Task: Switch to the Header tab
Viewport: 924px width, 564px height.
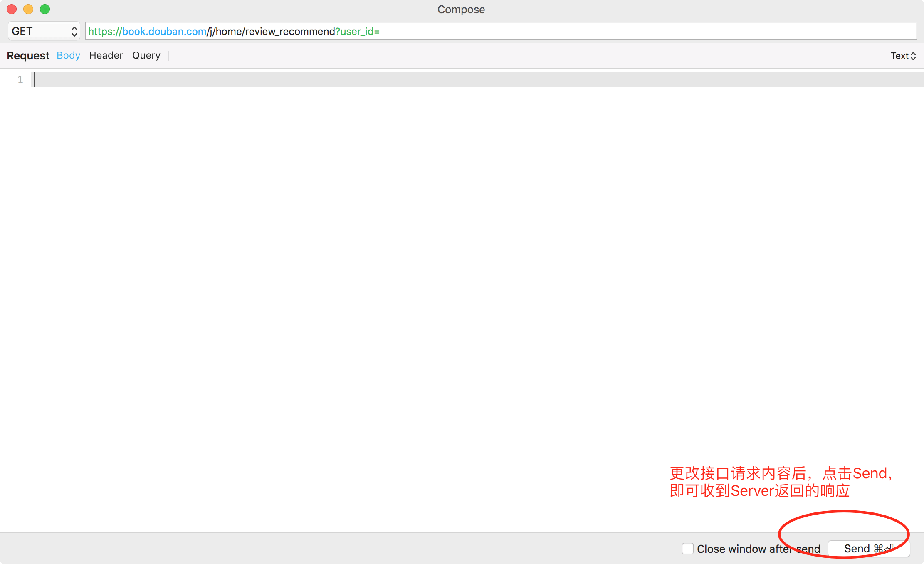Action: pos(106,55)
